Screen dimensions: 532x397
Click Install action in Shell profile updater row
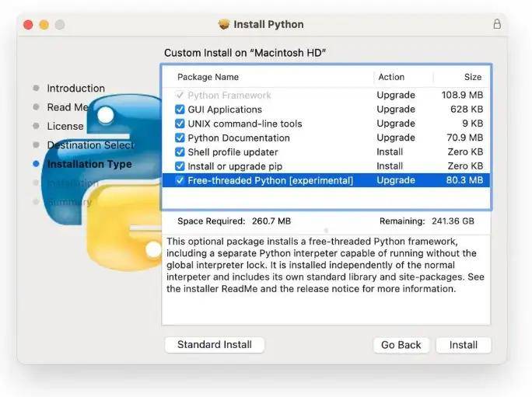pyautogui.click(x=390, y=151)
